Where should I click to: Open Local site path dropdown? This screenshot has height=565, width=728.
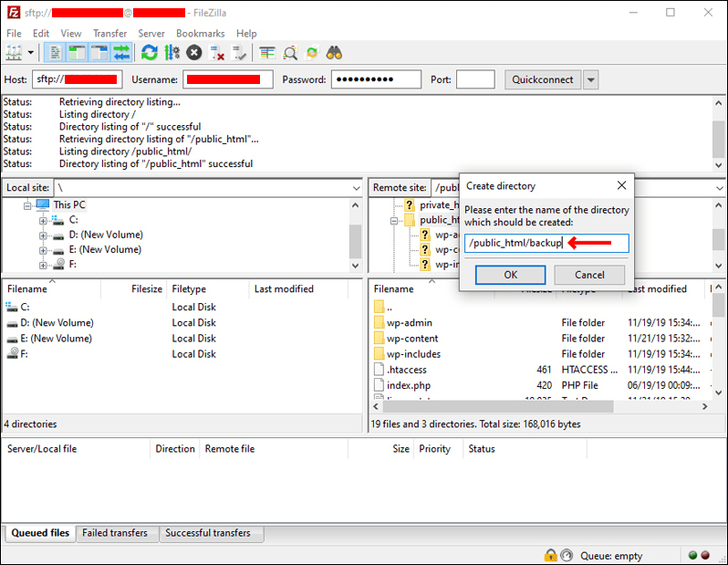(x=356, y=188)
